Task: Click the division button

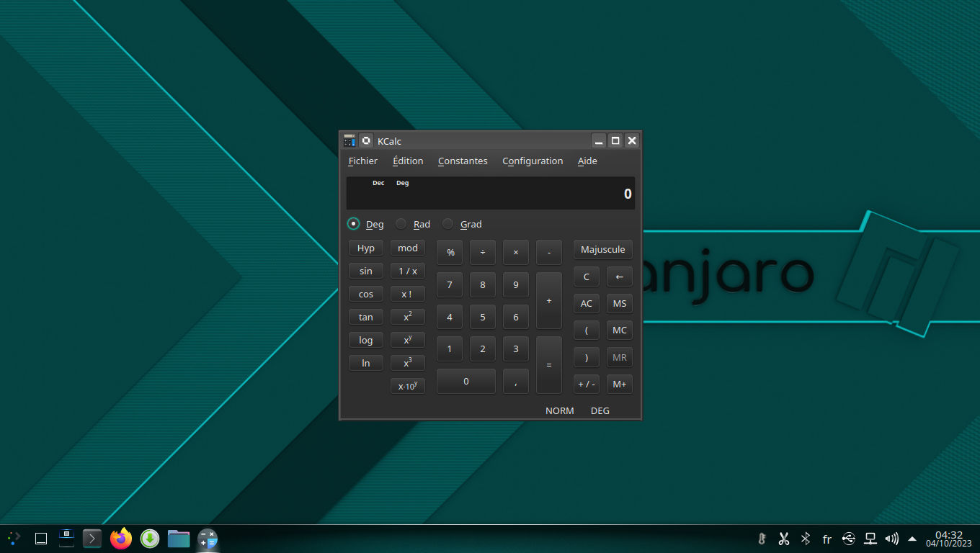Action: [x=483, y=252]
